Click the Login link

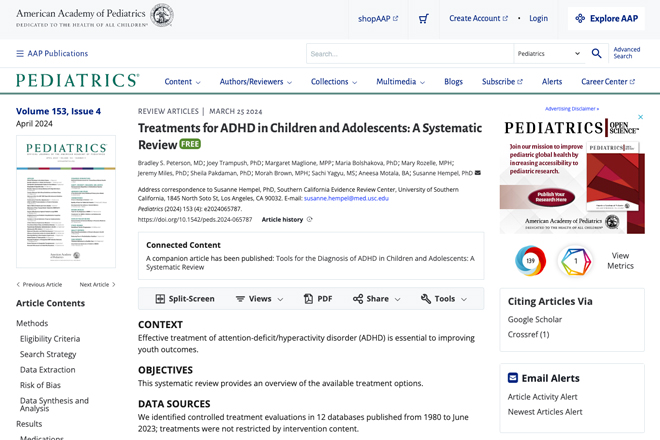point(538,19)
